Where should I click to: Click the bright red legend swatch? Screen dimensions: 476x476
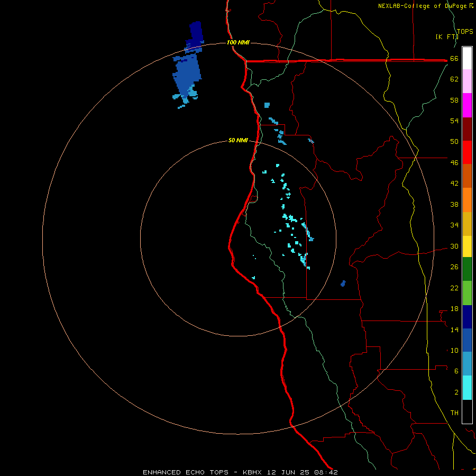tap(467, 152)
